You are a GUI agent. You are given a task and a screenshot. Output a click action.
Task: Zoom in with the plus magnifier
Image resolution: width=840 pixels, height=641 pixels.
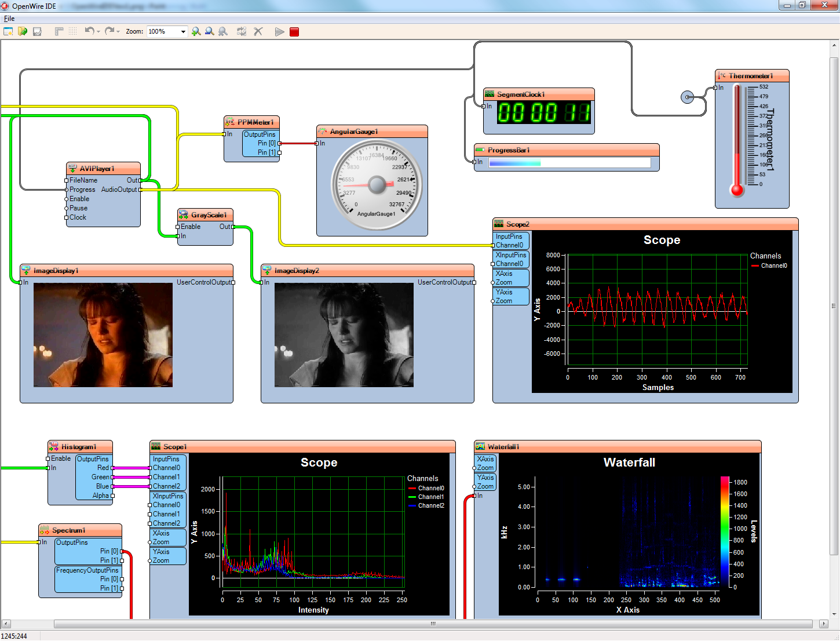click(196, 31)
